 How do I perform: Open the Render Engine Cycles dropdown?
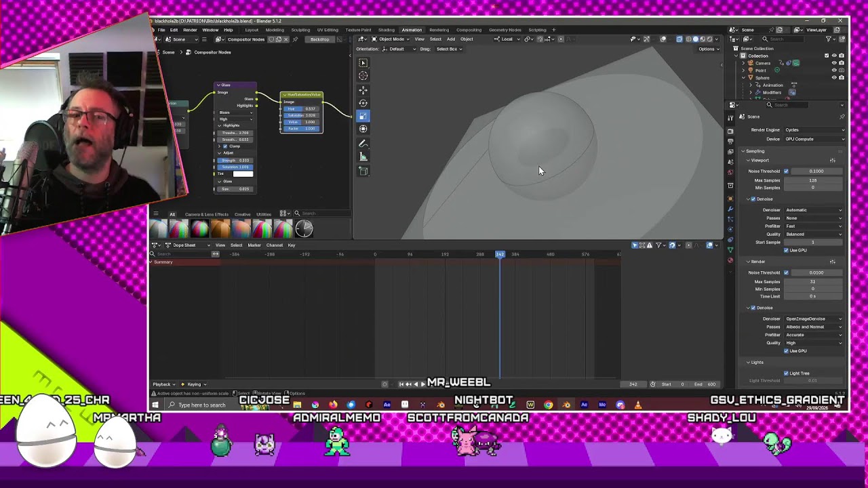click(814, 129)
